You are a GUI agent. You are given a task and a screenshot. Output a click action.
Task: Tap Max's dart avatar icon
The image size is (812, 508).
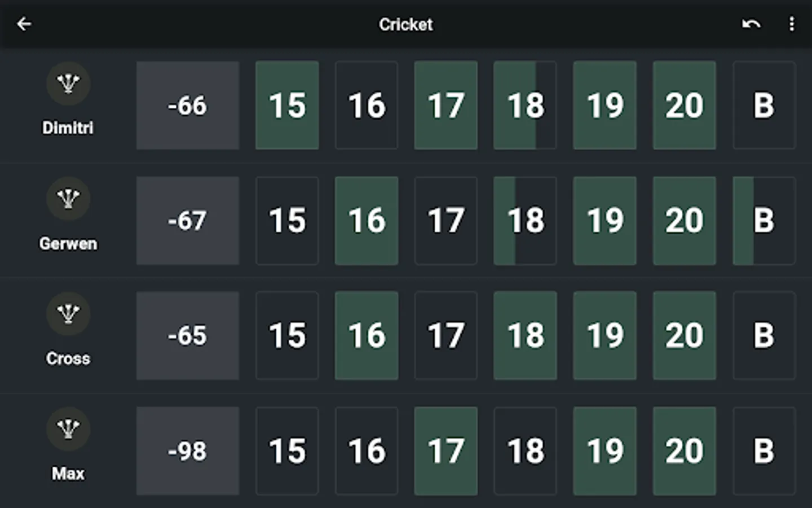click(x=68, y=429)
